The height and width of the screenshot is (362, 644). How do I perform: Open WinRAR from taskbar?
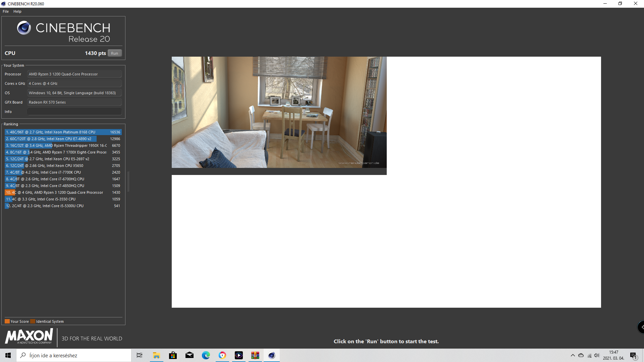255,355
